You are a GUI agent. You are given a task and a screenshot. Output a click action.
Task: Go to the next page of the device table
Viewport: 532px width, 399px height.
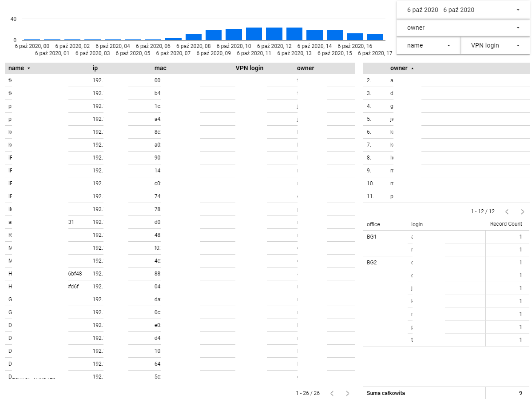347,393
